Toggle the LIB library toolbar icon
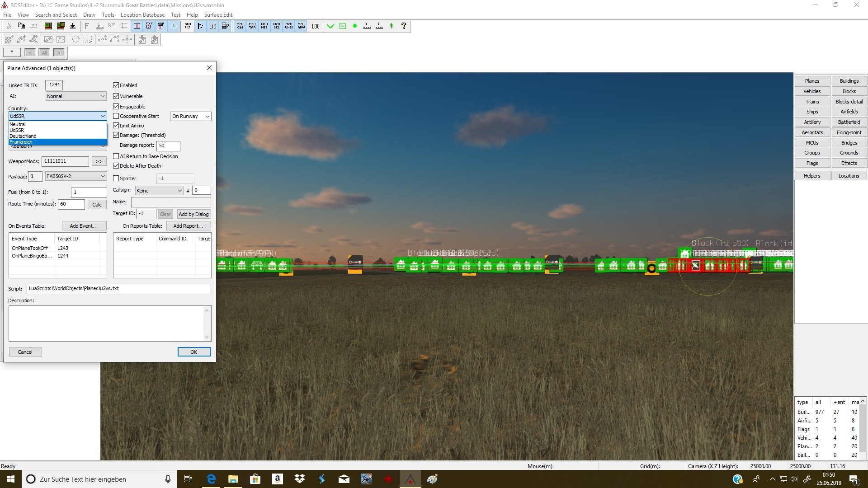 (212, 26)
